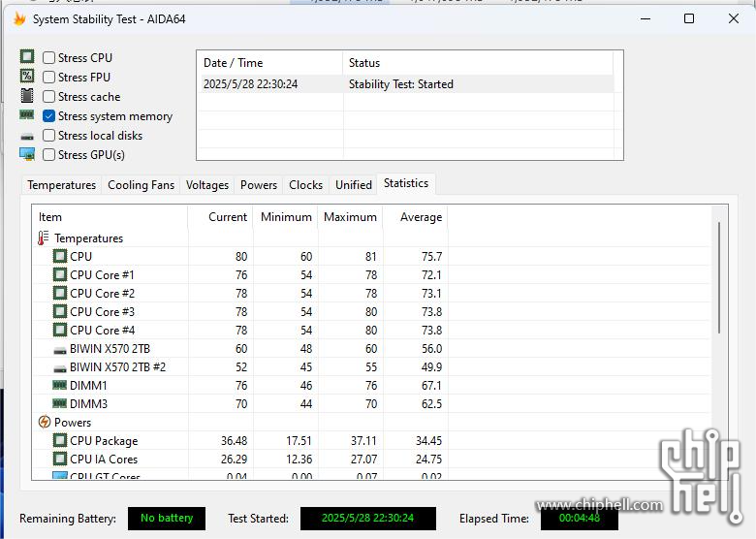
Task: Click the AIDA64 flame icon in title bar
Action: (19, 18)
